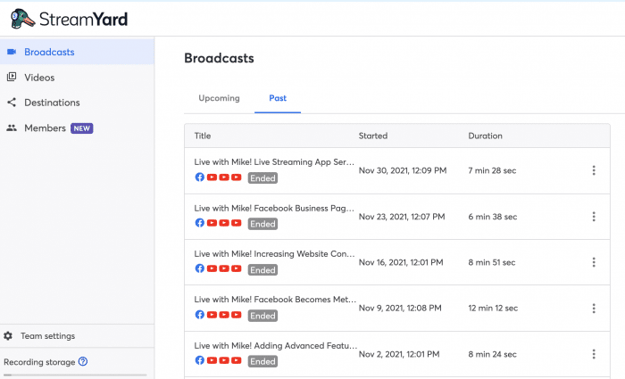Click 'Nov 9, 2021, 12:08 PM' start time

(x=400, y=308)
